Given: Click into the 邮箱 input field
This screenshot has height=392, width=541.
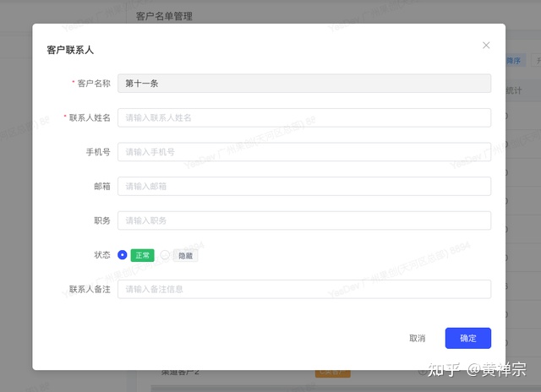Looking at the screenshot, I should (x=304, y=186).
